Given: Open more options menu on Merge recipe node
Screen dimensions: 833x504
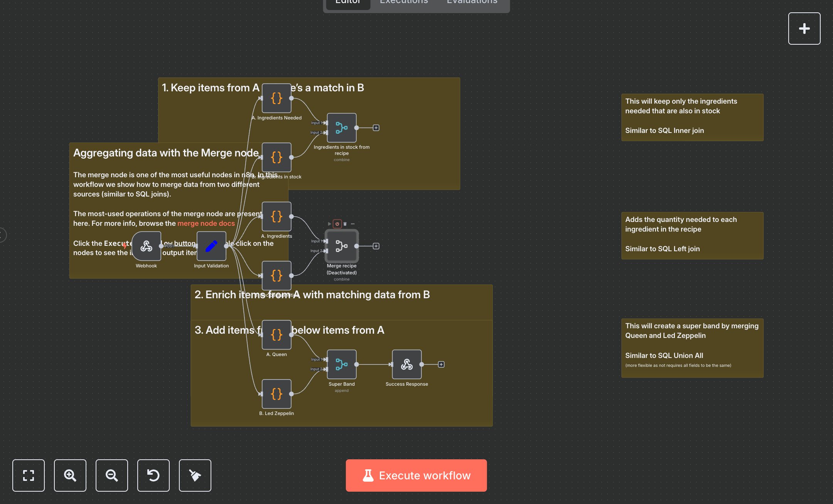Looking at the screenshot, I should click(353, 223).
